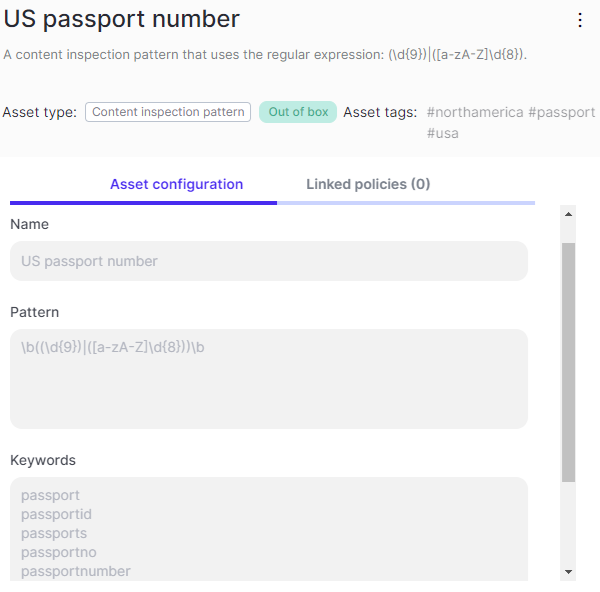Click the Pattern regex text area
The image size is (600, 592).
(x=268, y=379)
